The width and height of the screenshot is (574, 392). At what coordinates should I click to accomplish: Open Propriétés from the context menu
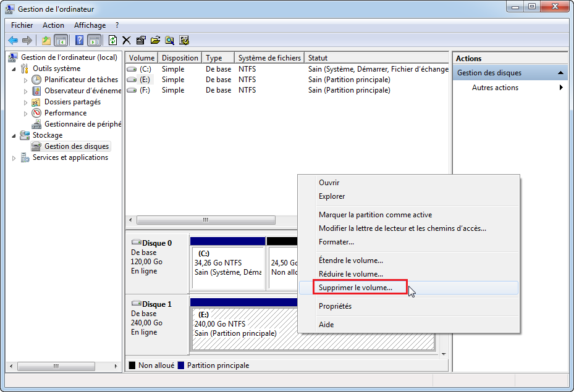pos(409,306)
